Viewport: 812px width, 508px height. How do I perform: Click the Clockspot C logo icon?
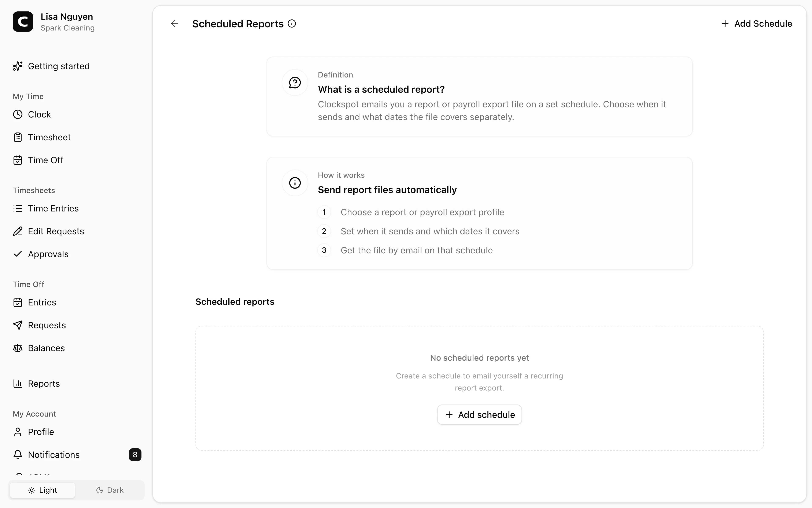click(x=23, y=22)
